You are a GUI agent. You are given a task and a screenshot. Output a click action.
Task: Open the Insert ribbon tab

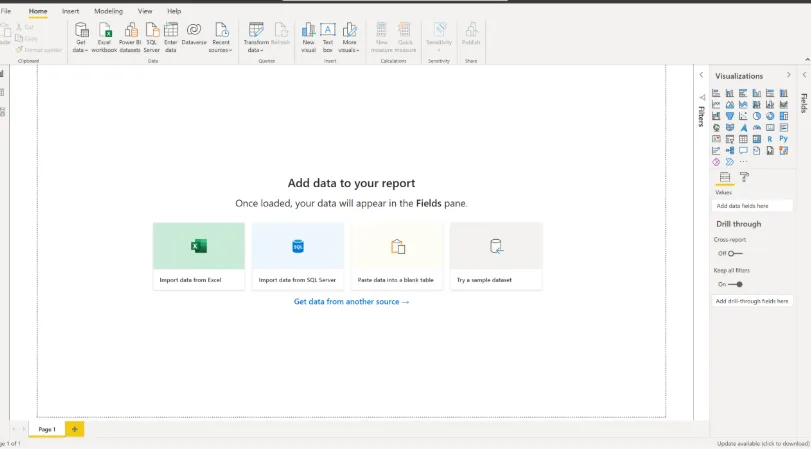click(x=70, y=11)
